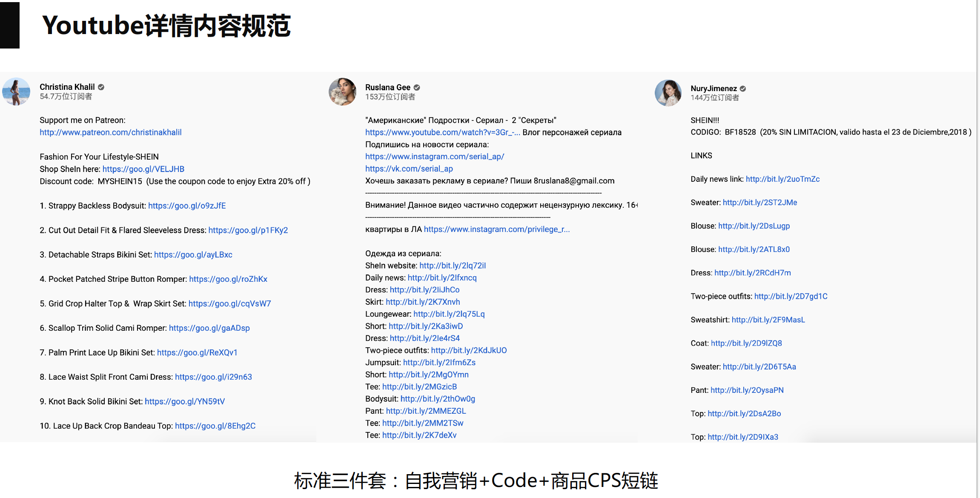Click the 144万位订阅者 subscriber count
The width and height of the screenshot is (980, 498).
click(715, 98)
